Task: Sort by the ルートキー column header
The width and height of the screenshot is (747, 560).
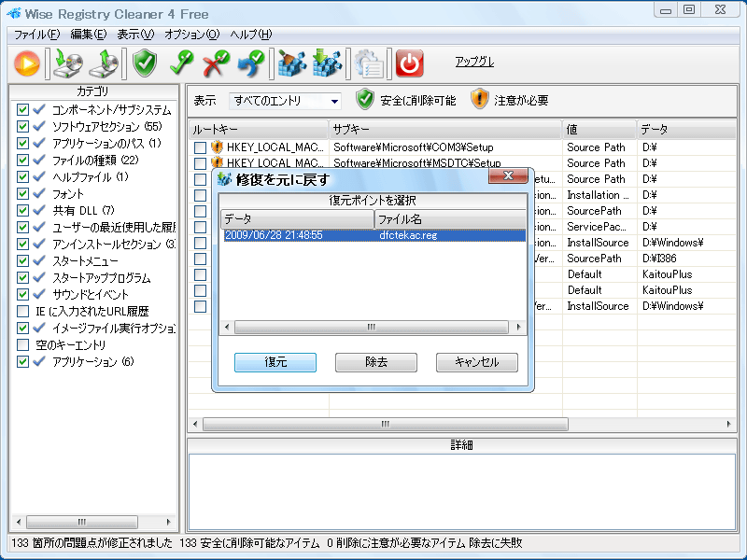Action: click(259, 130)
